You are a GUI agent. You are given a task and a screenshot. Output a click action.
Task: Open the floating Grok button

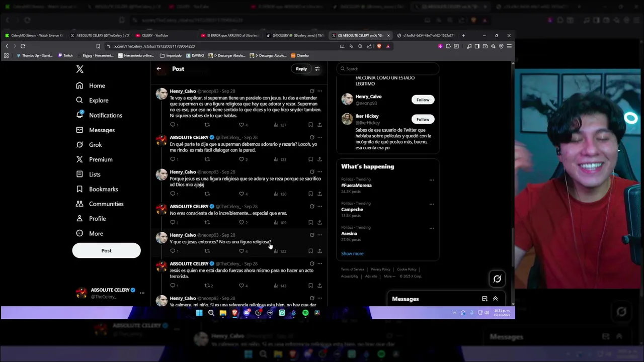[x=497, y=279]
